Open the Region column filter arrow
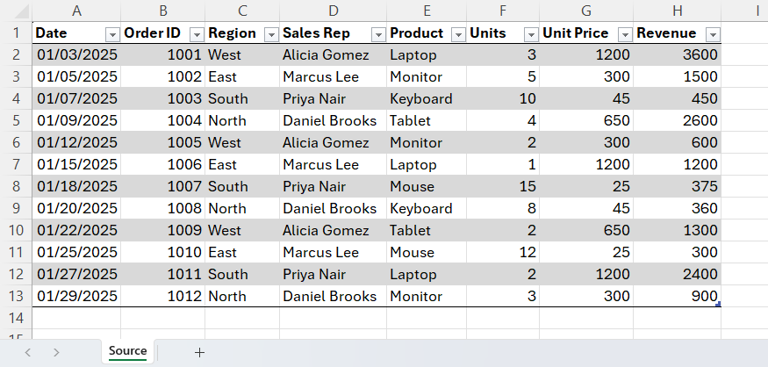The height and width of the screenshot is (367, 768). pos(271,34)
